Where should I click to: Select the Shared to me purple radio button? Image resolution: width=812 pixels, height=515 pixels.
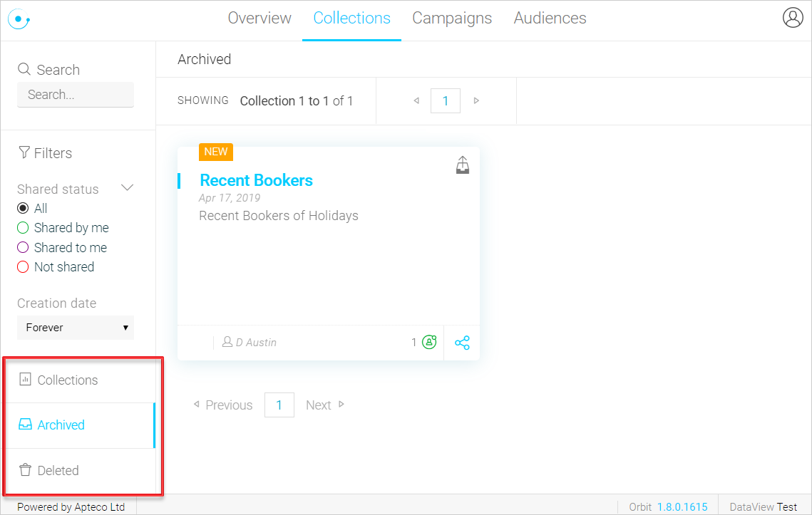[23, 247]
